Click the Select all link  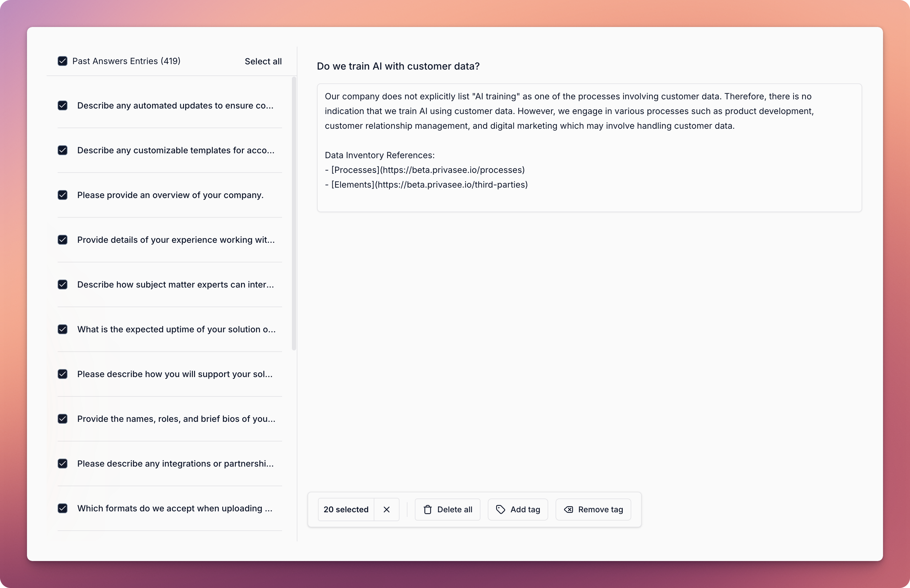tap(263, 62)
